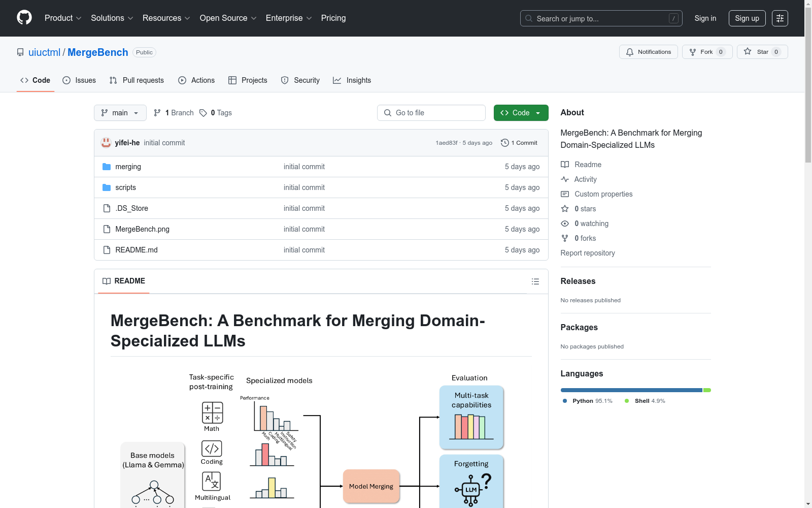View the 0 watching watchers link
Viewport: 812px width, 508px height.
pyautogui.click(x=585, y=224)
